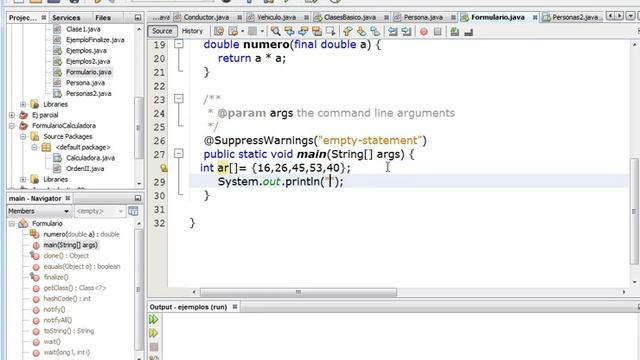Select main(String[] args) in Navigator
This screenshot has height=360, width=640.
pyautogui.click(x=71, y=245)
